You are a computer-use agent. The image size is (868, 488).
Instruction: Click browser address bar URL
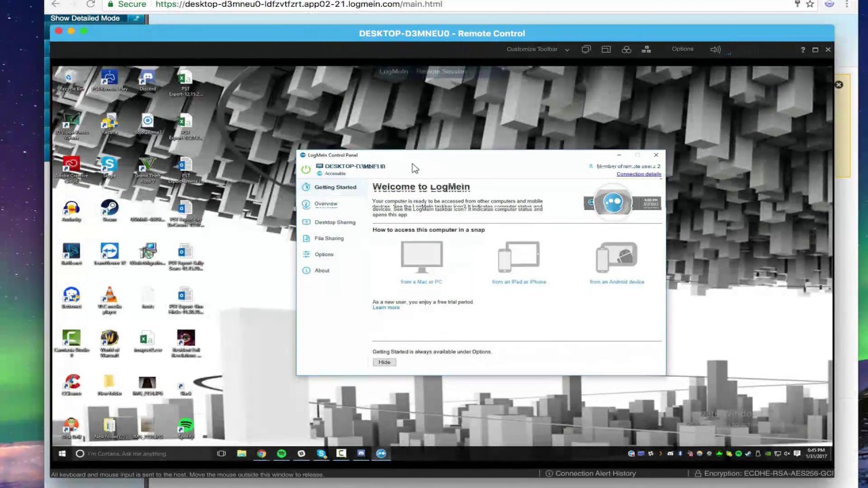tap(299, 4)
